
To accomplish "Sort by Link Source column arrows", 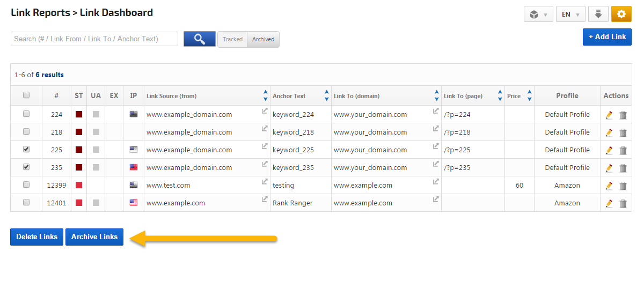I will (265, 96).
